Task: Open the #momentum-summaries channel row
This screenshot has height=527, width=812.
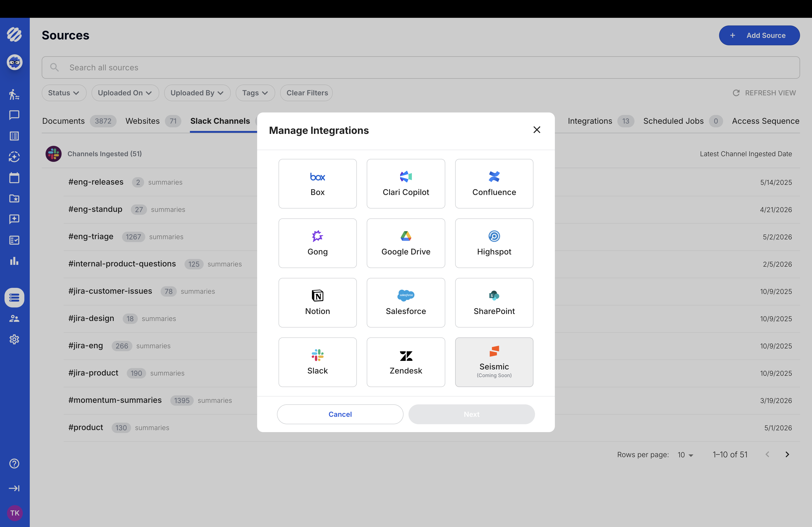Action: (x=431, y=400)
